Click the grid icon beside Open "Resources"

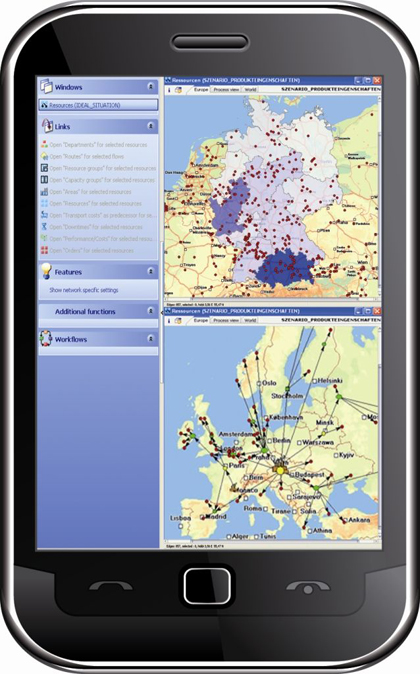pyautogui.click(x=44, y=203)
